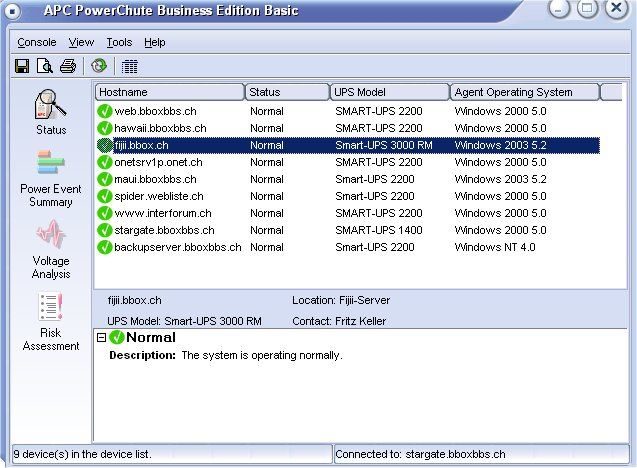
Task: Click the title bar system menu icon
Action: point(13,11)
